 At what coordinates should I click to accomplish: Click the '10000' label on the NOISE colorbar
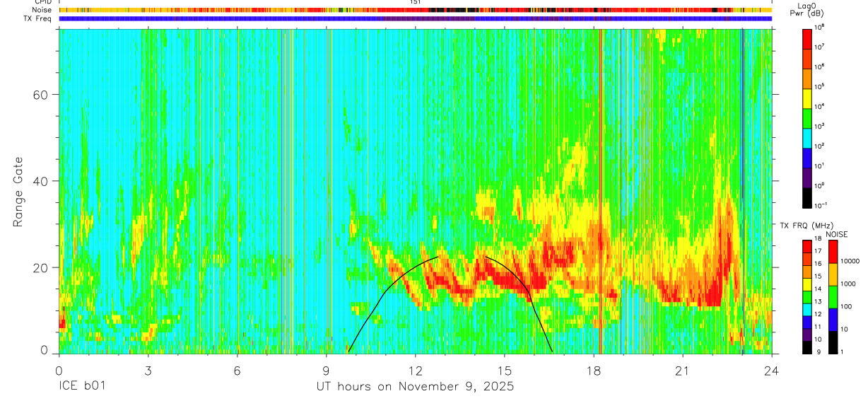850,261
